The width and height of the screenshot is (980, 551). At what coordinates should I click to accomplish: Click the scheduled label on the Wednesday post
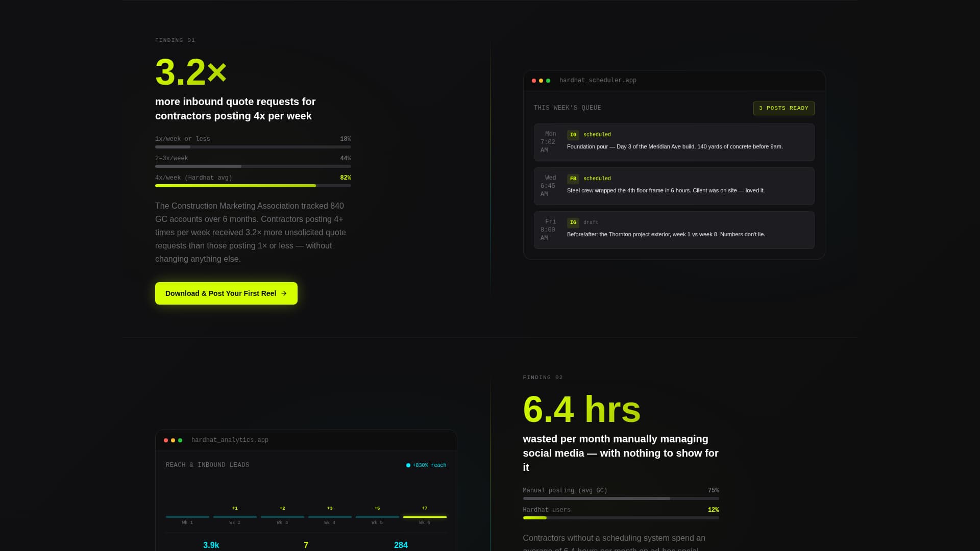tap(597, 179)
